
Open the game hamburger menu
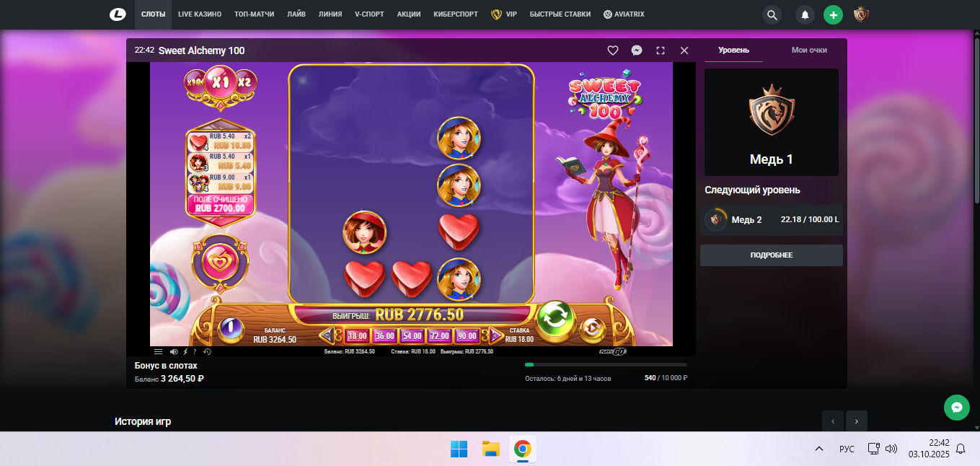(x=159, y=352)
